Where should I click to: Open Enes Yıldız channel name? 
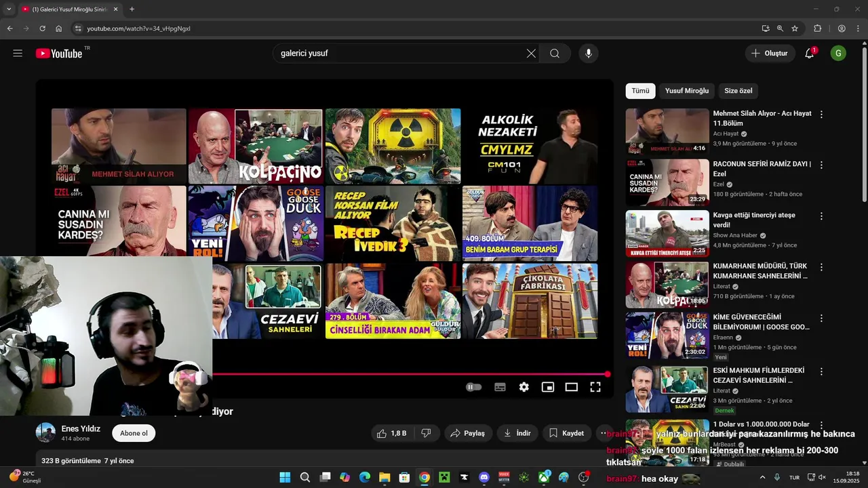pos(81,429)
